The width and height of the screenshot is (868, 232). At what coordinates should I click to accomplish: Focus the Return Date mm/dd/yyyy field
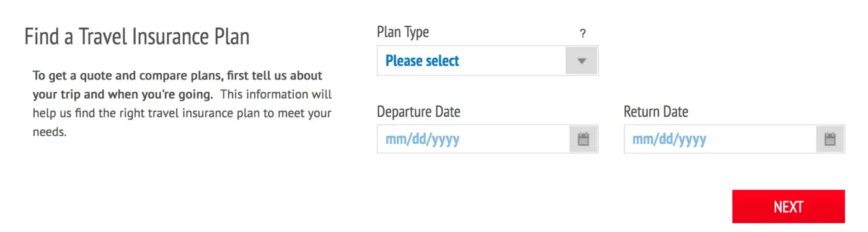point(720,139)
